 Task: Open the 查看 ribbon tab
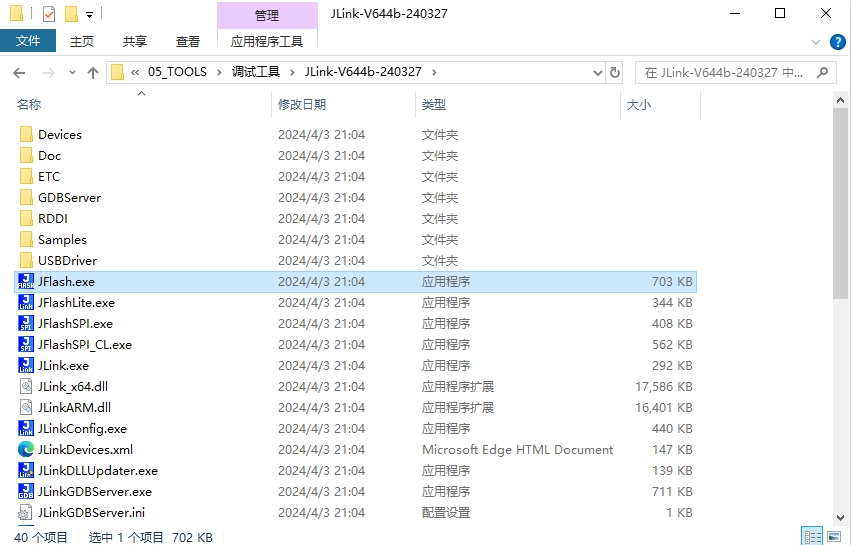[188, 41]
